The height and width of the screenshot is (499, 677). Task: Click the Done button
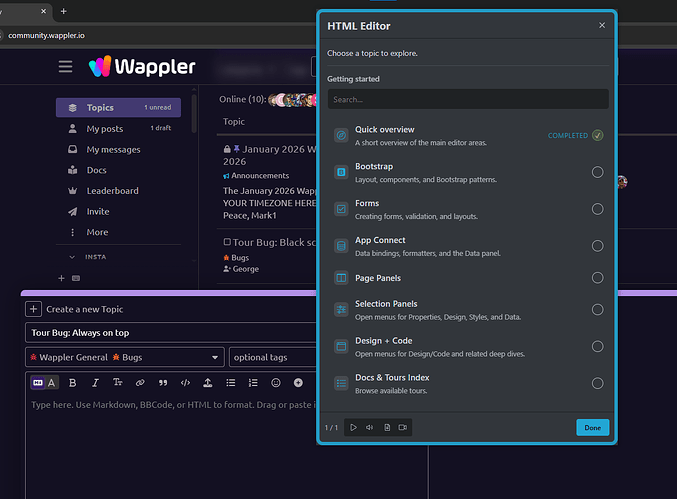(x=592, y=427)
